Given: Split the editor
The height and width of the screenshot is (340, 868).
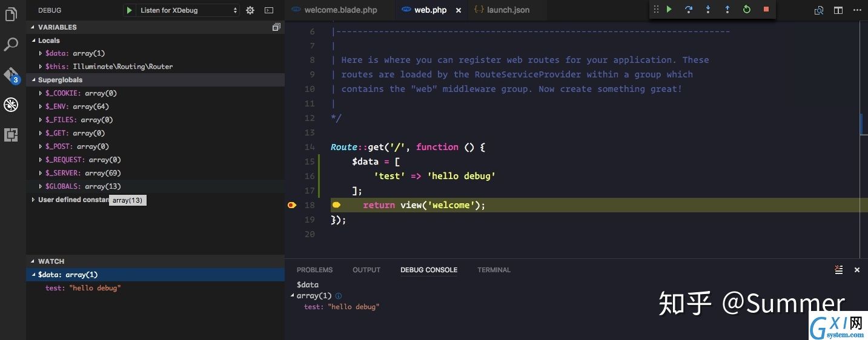Looking at the screenshot, I should pos(838,10).
